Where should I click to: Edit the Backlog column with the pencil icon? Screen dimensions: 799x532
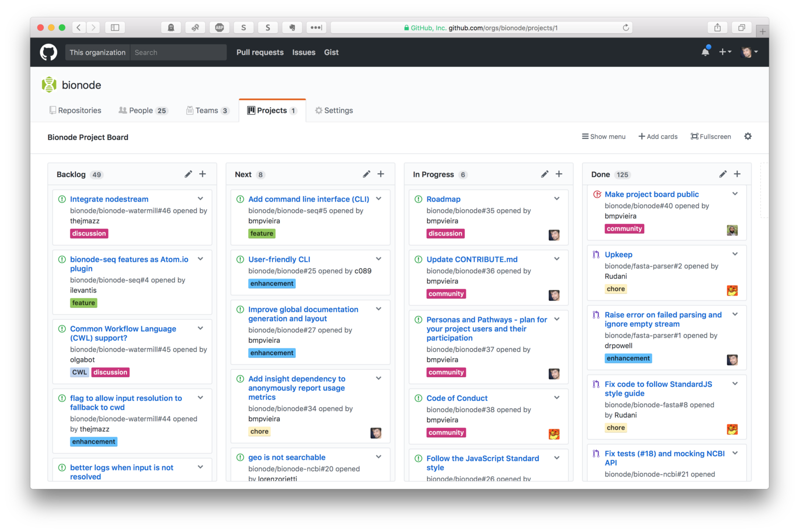[x=188, y=174]
